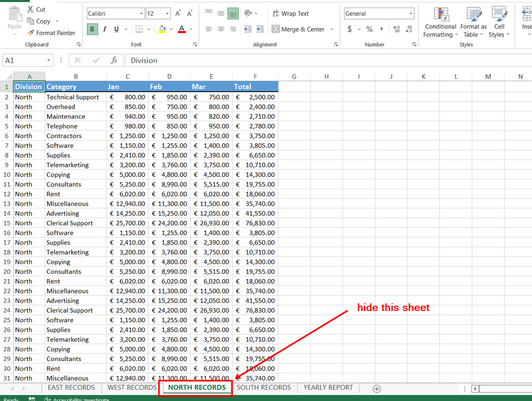Click the Paste clipboard icon
532x401 pixels.
[14, 14]
